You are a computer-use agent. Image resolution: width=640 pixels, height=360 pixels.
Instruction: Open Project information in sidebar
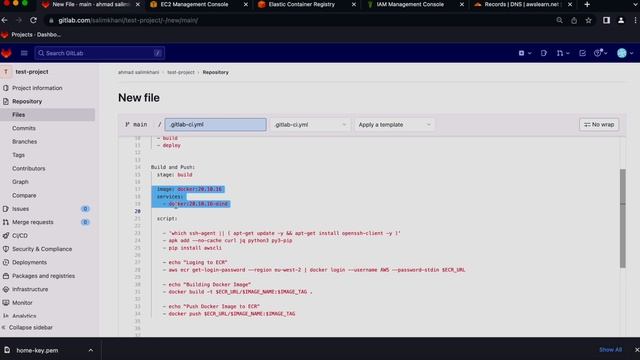click(37, 88)
